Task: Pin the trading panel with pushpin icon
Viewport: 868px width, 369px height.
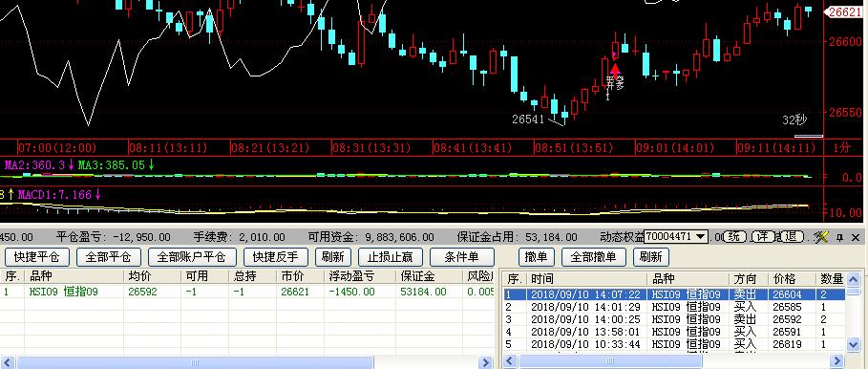Action: point(839,237)
